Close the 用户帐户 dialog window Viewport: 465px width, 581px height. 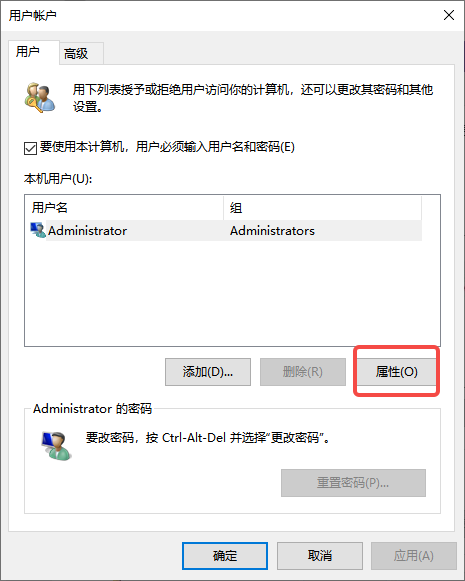click(x=449, y=15)
